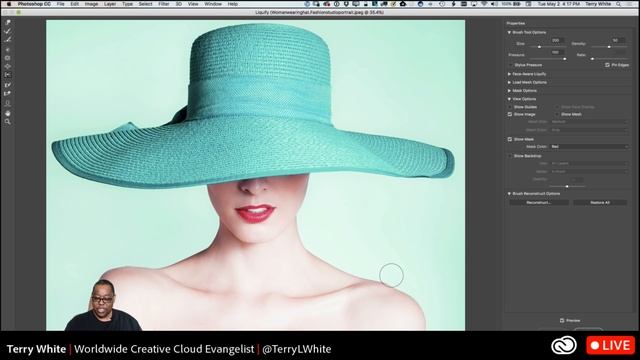
Task: Select the Pucker tool
Action: click(8, 58)
